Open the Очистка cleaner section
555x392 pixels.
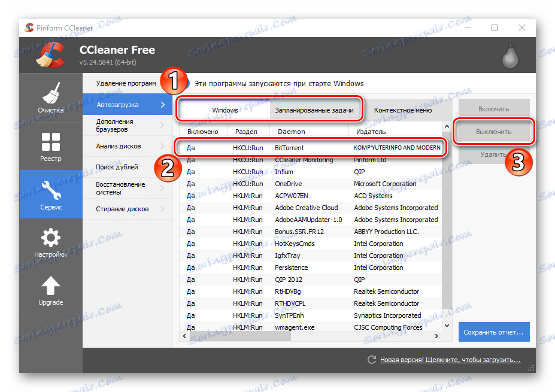(x=51, y=98)
